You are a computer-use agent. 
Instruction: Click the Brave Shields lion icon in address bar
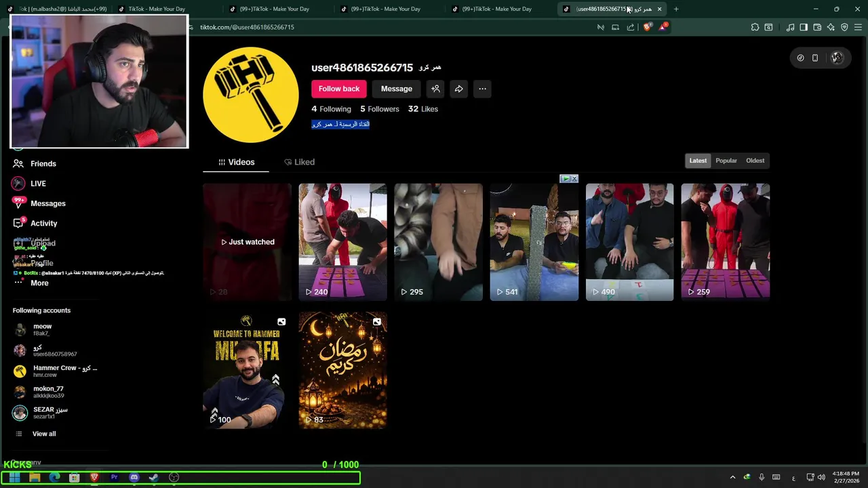click(647, 27)
